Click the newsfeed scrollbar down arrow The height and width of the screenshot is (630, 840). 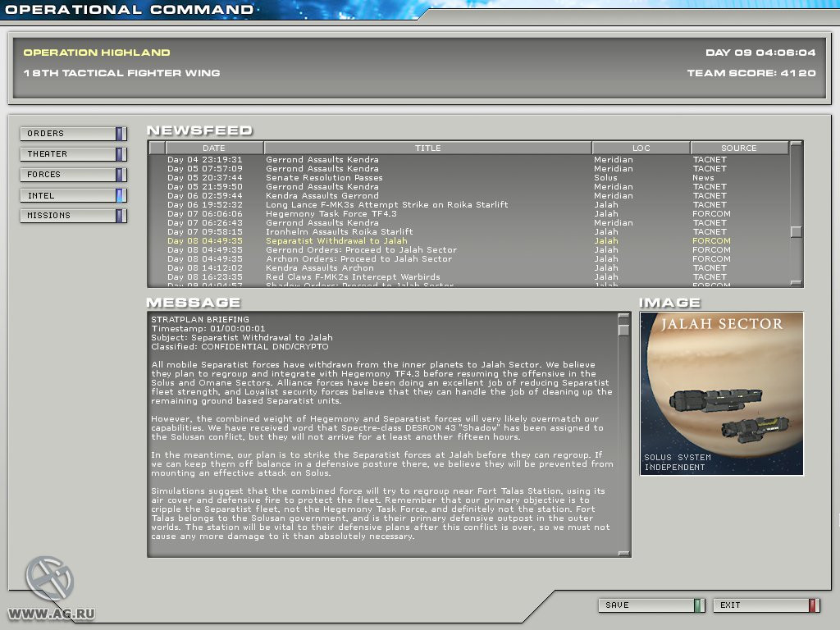tap(796, 283)
